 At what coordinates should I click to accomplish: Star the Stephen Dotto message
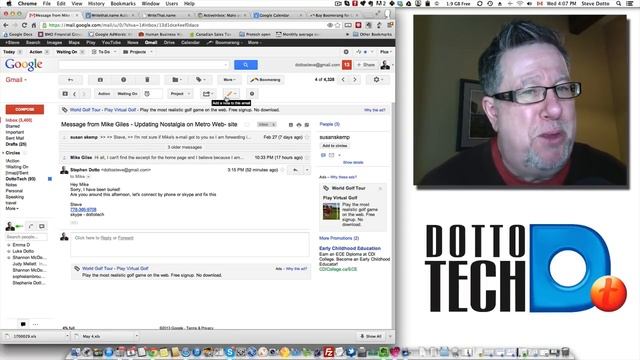(283, 170)
